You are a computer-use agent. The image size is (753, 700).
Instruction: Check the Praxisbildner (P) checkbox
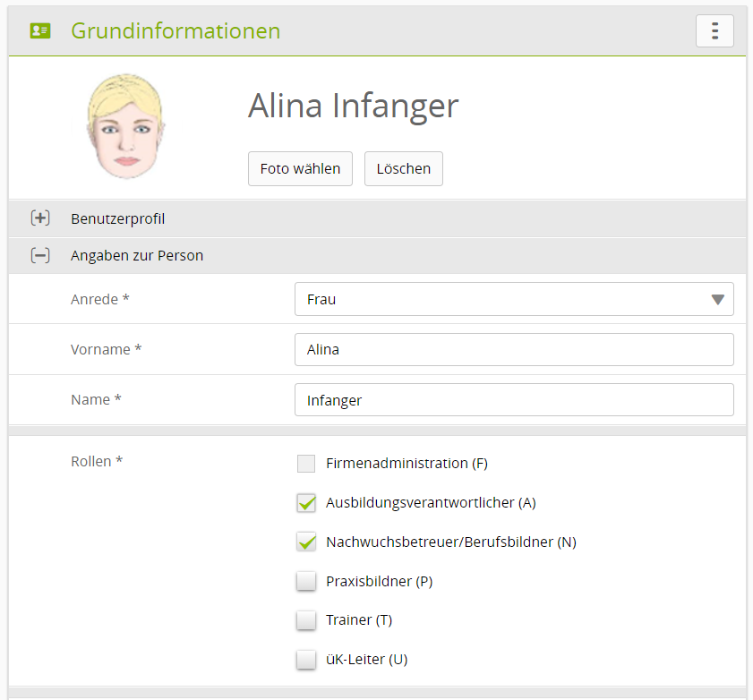[x=306, y=582]
